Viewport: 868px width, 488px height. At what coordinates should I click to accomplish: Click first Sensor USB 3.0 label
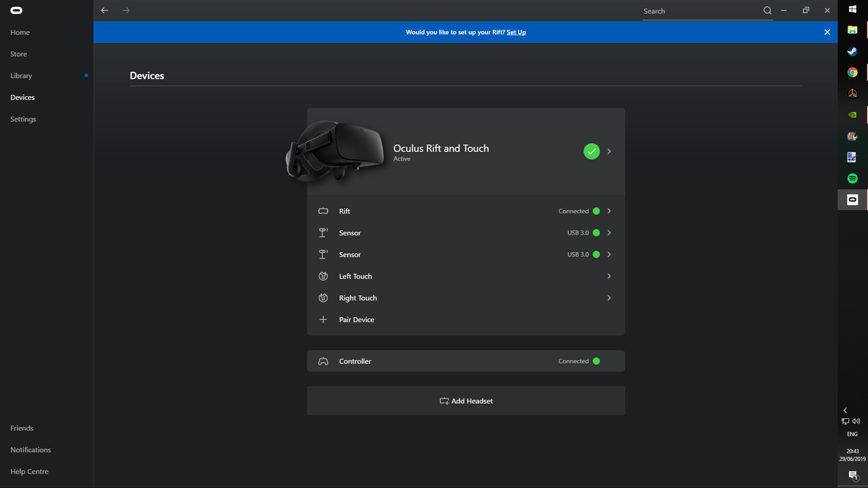point(578,232)
